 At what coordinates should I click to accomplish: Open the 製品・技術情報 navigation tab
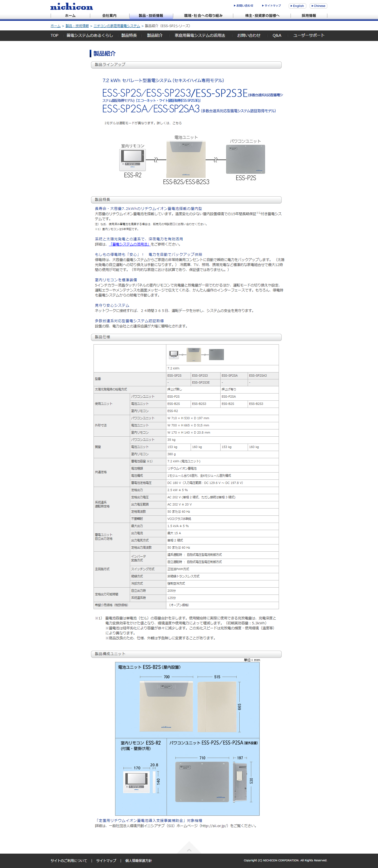pos(151,15)
